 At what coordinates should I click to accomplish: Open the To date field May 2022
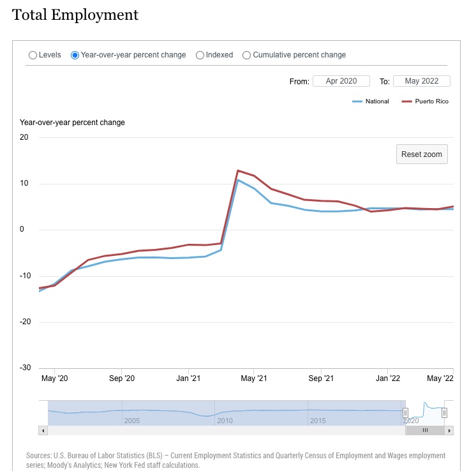tap(421, 81)
